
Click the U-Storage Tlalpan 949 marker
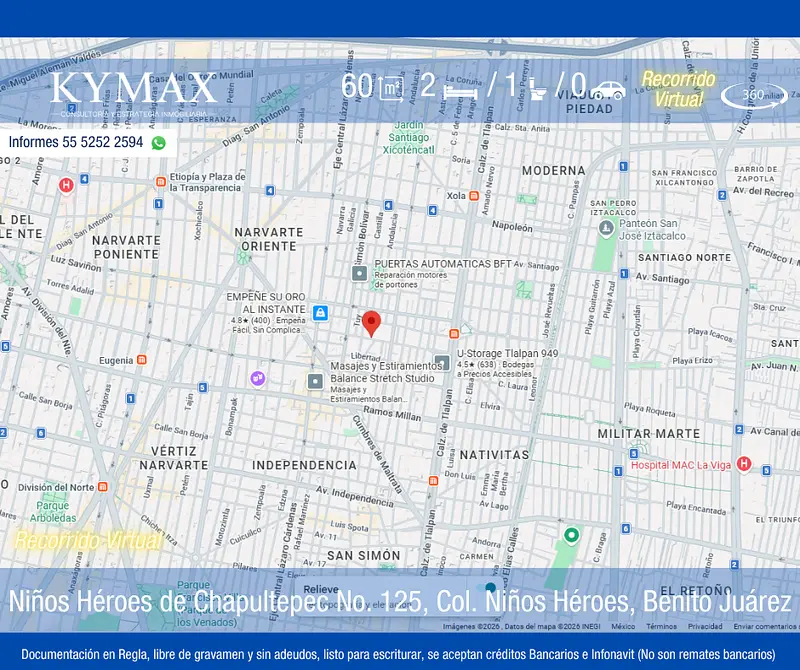(442, 363)
